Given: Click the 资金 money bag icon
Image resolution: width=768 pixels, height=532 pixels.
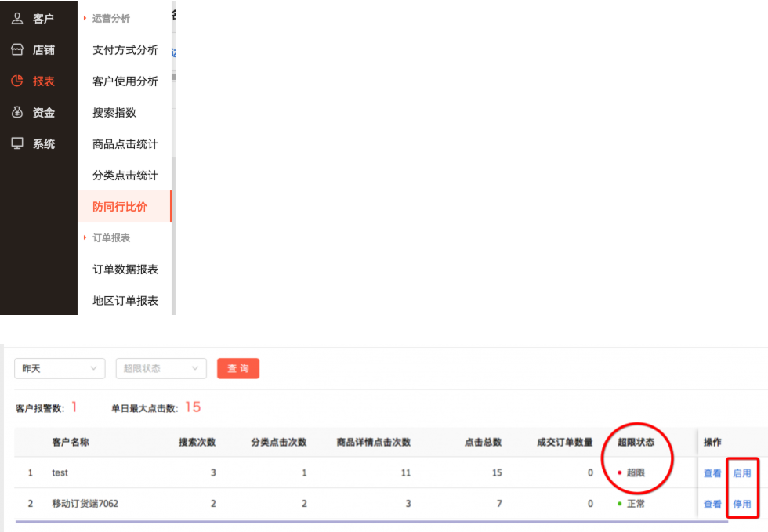Looking at the screenshot, I should click(x=17, y=112).
